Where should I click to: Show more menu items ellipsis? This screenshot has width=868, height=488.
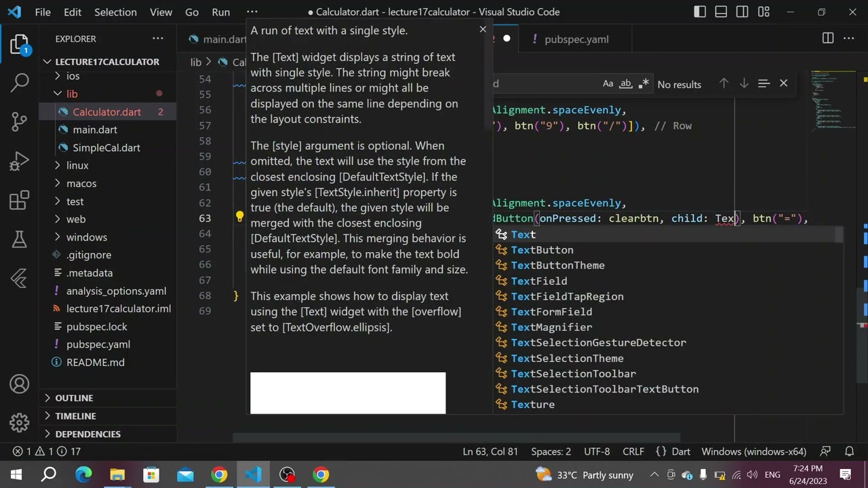[x=252, y=12]
